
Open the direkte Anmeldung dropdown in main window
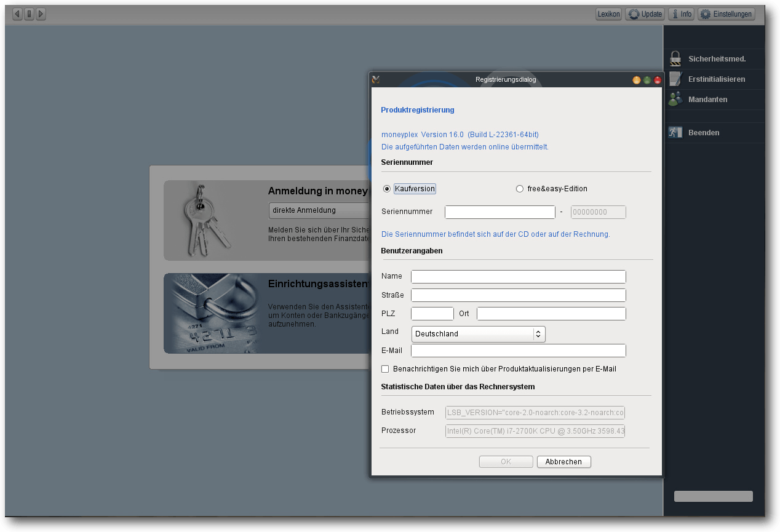(319, 210)
